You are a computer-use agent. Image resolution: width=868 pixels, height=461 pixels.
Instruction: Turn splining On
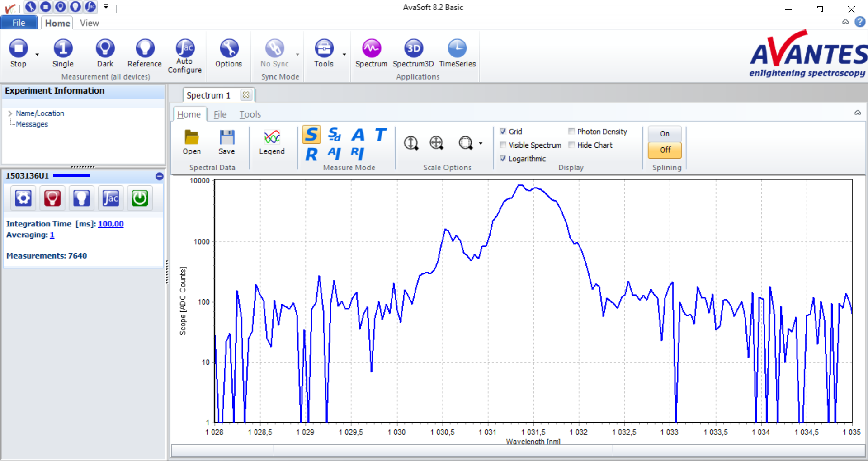tap(664, 134)
